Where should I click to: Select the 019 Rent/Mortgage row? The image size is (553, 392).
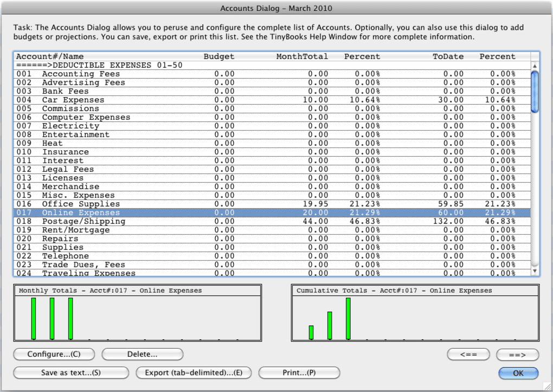click(x=272, y=230)
